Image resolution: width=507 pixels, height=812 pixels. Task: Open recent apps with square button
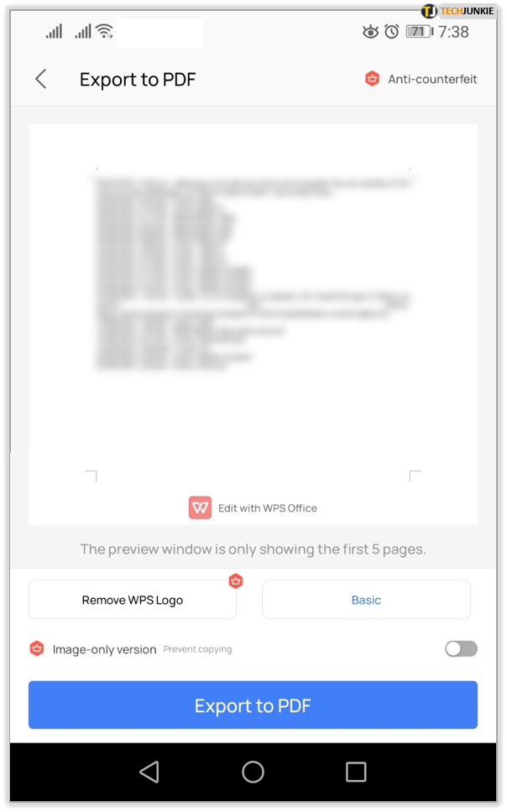click(x=356, y=772)
